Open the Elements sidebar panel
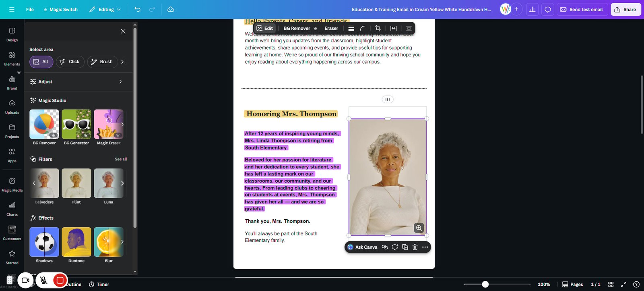The height and width of the screenshot is (291, 644). tap(12, 58)
